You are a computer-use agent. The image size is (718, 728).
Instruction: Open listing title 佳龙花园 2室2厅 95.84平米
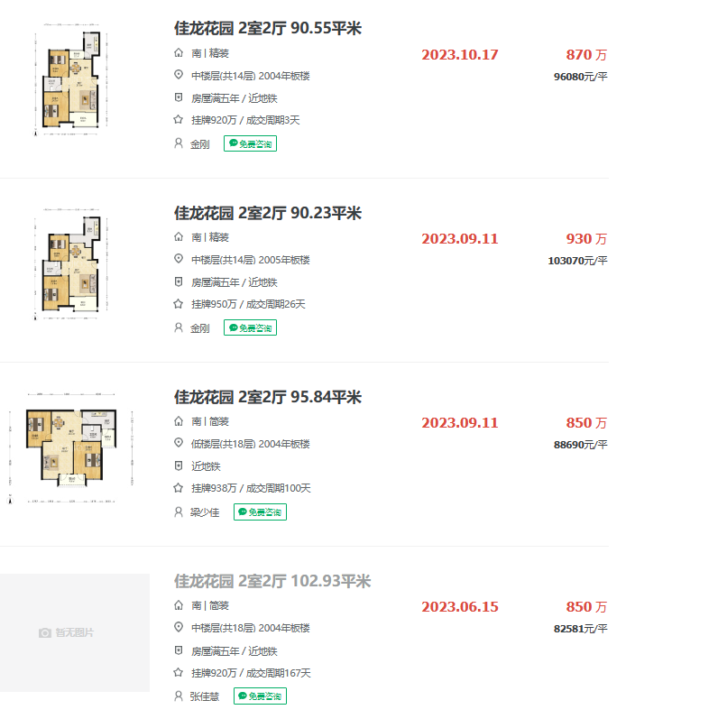(x=268, y=398)
